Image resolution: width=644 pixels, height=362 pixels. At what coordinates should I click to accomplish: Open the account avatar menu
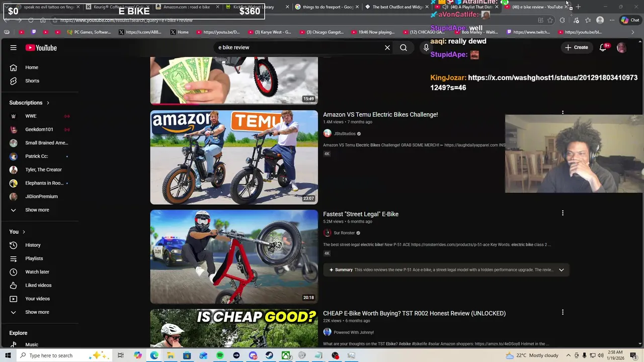(x=621, y=48)
